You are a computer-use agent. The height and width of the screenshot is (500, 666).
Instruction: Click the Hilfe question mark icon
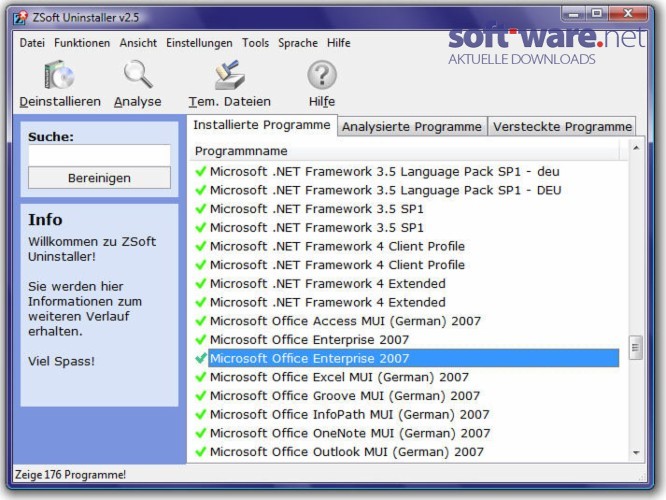322,75
